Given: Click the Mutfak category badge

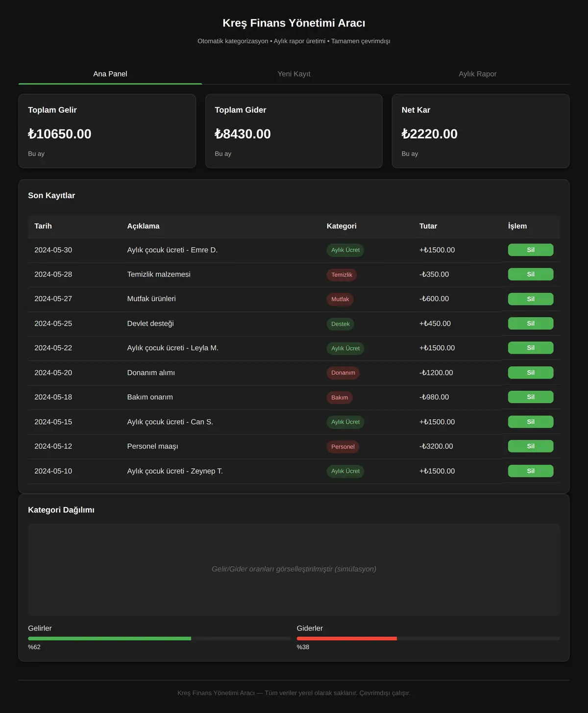Looking at the screenshot, I should click(340, 299).
